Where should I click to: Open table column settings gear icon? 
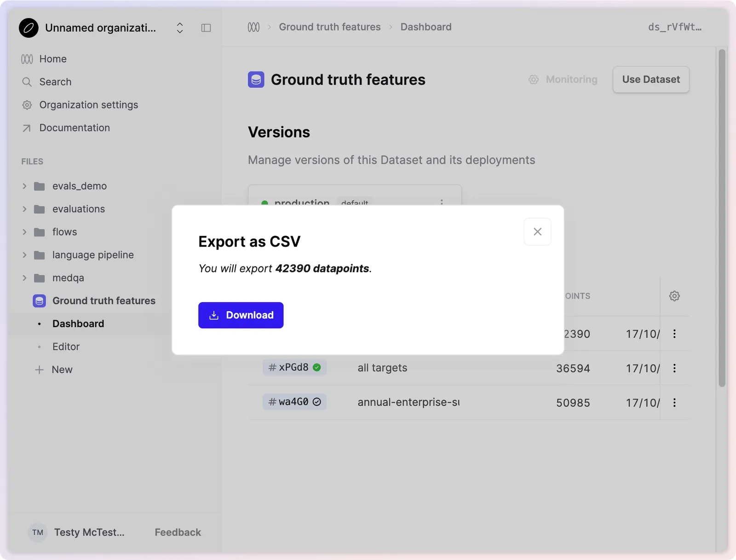pos(674,296)
